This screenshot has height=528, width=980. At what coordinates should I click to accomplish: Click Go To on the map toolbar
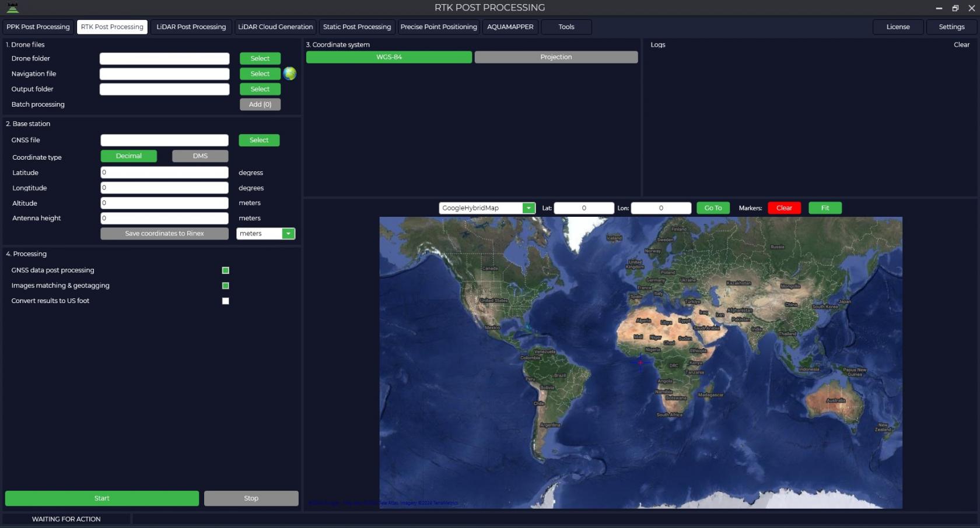[x=713, y=208]
